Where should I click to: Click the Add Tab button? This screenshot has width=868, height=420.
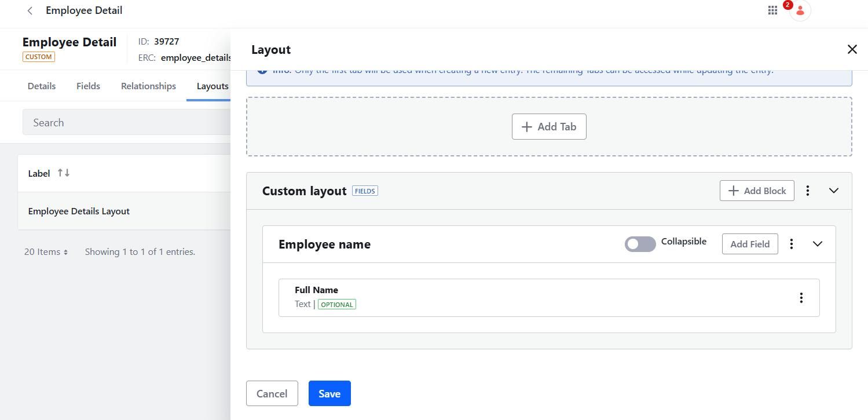point(549,126)
